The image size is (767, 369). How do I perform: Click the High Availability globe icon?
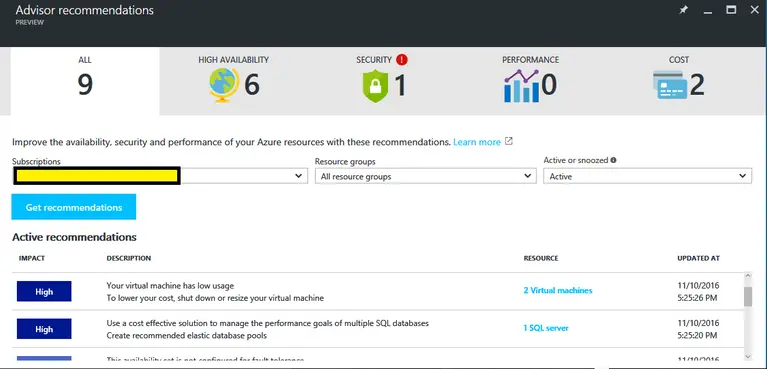(224, 85)
